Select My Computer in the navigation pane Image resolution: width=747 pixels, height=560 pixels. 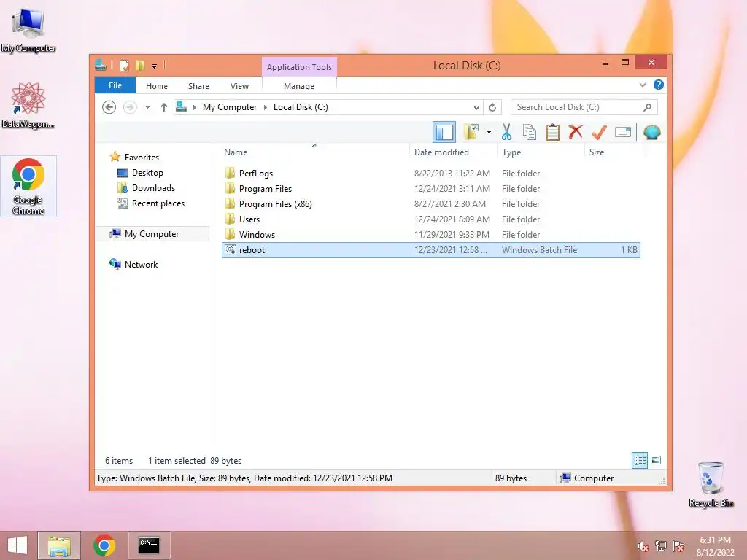152,234
